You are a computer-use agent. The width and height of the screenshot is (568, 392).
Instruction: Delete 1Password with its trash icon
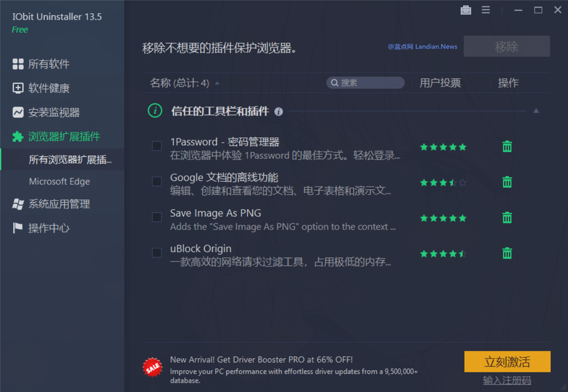tap(507, 147)
